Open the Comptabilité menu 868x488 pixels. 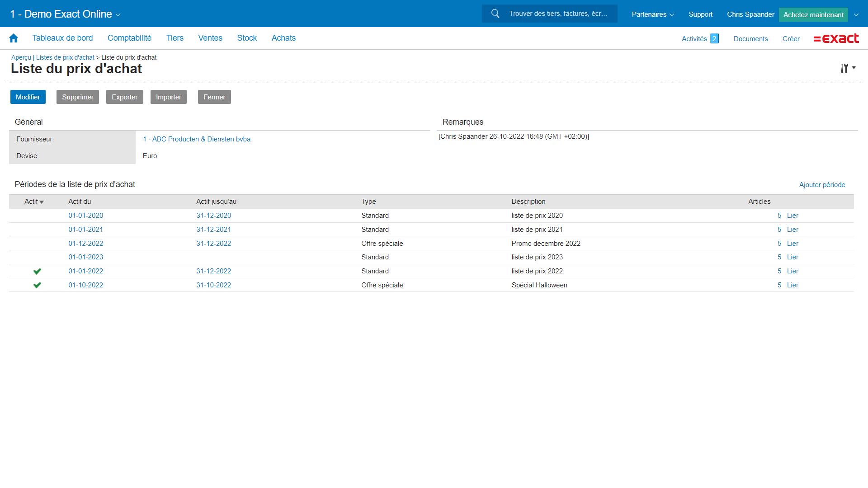(x=129, y=38)
